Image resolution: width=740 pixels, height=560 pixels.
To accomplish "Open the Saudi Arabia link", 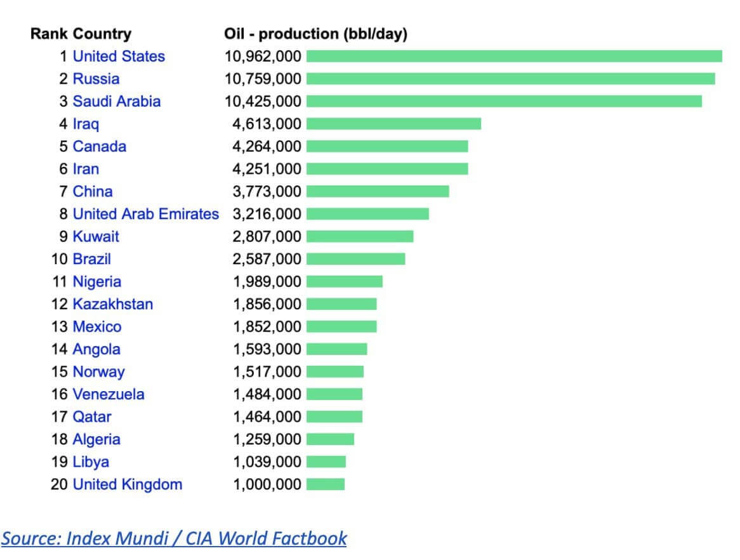I will (117, 102).
